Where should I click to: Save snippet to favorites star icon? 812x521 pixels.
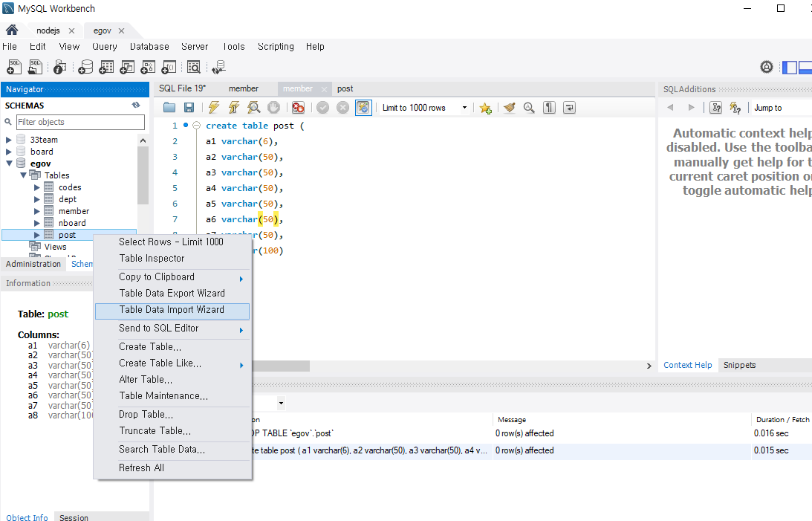coord(485,108)
